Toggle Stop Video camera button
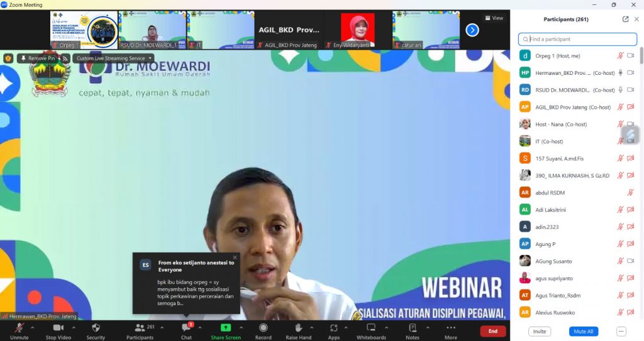The height and width of the screenshot is (341, 644). (x=58, y=328)
